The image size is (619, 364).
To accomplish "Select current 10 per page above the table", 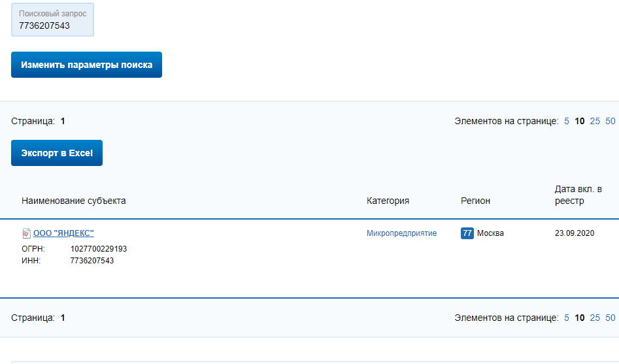I will (x=580, y=121).
